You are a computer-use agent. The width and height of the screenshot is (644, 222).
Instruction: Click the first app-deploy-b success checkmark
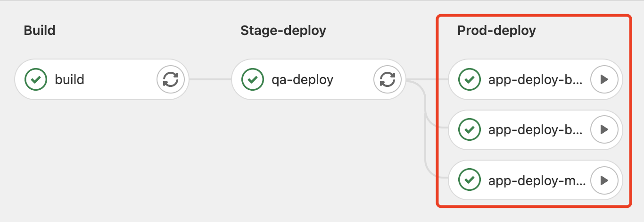pos(470,79)
